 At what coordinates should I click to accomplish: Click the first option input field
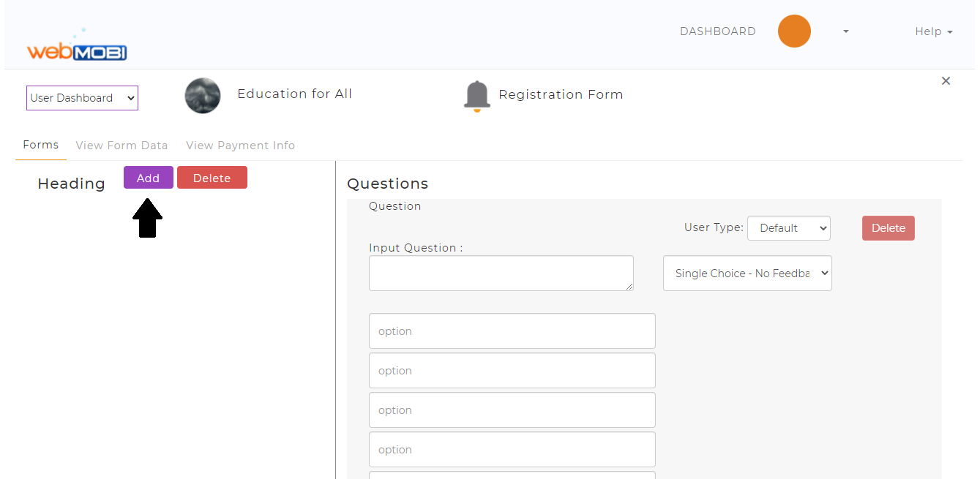point(512,331)
